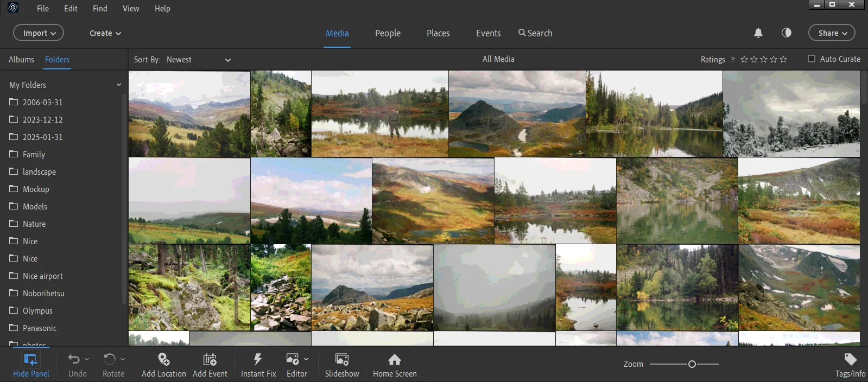The image size is (868, 382).
Task: Launch the Editor icon
Action: click(x=293, y=359)
